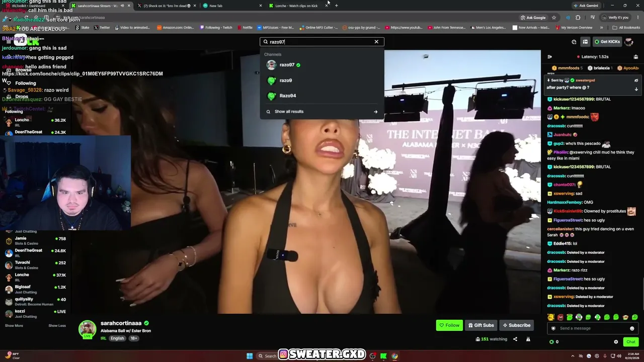Open the Get KICKs purchase button
This screenshot has height=362, width=644.
(x=607, y=42)
